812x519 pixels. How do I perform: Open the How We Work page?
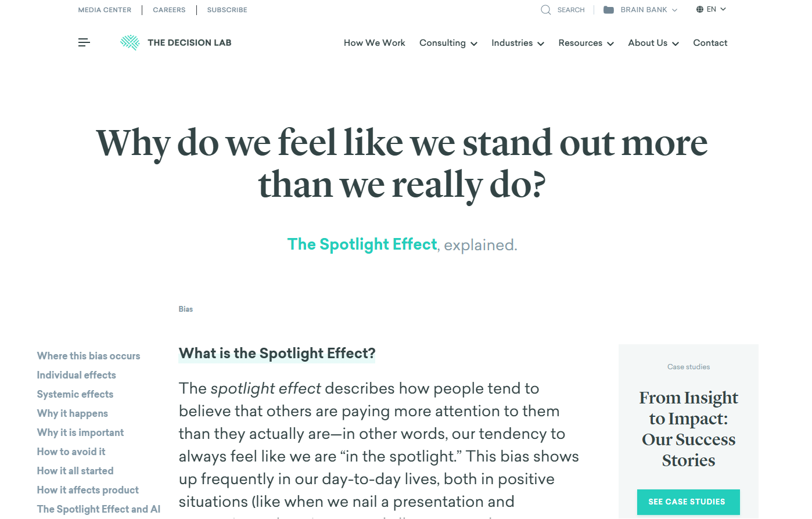(375, 43)
